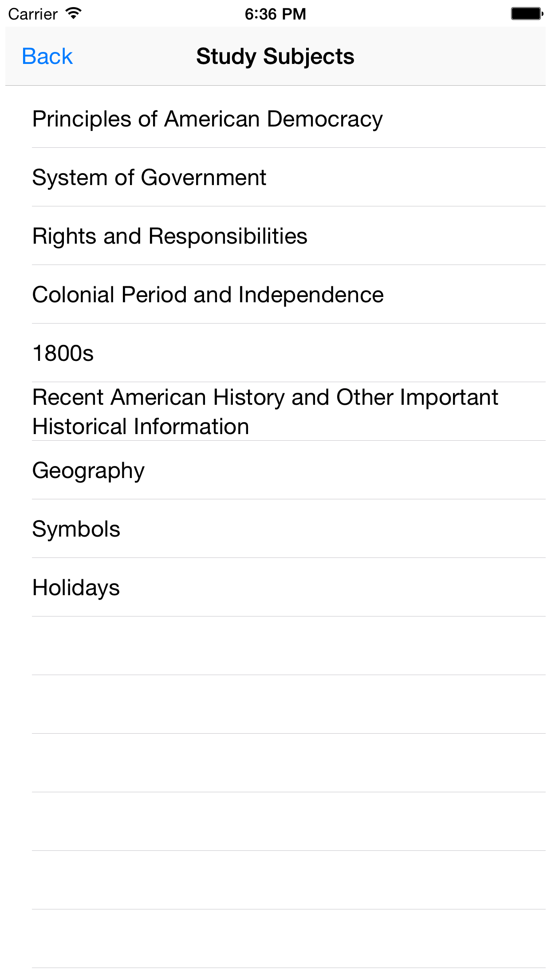Screen dimensions: 551x980
Task: Tap the Wi-Fi status icon
Action: point(73,13)
